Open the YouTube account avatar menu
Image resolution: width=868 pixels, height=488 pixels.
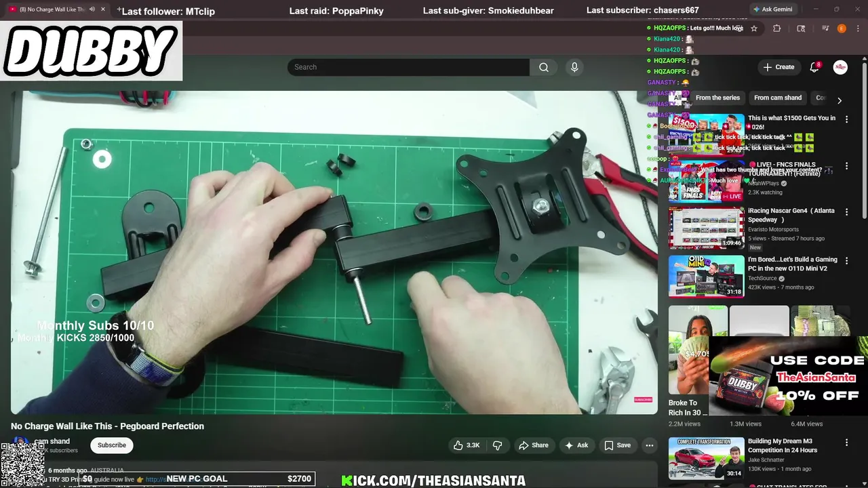pyautogui.click(x=840, y=67)
